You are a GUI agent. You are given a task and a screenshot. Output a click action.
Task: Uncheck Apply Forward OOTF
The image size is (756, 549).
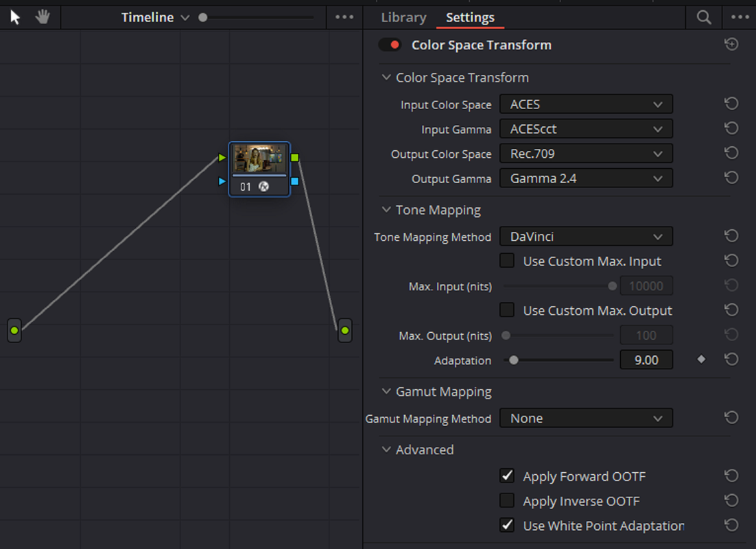[x=507, y=476]
